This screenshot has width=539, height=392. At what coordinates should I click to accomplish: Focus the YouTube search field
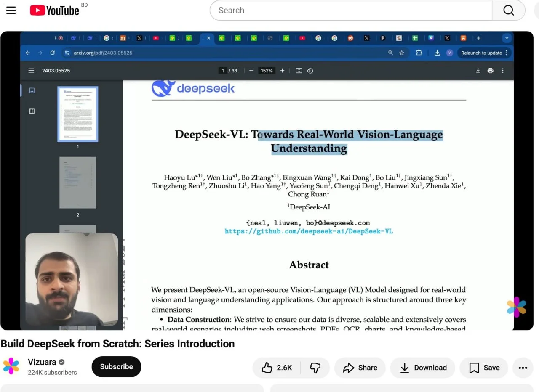click(351, 11)
